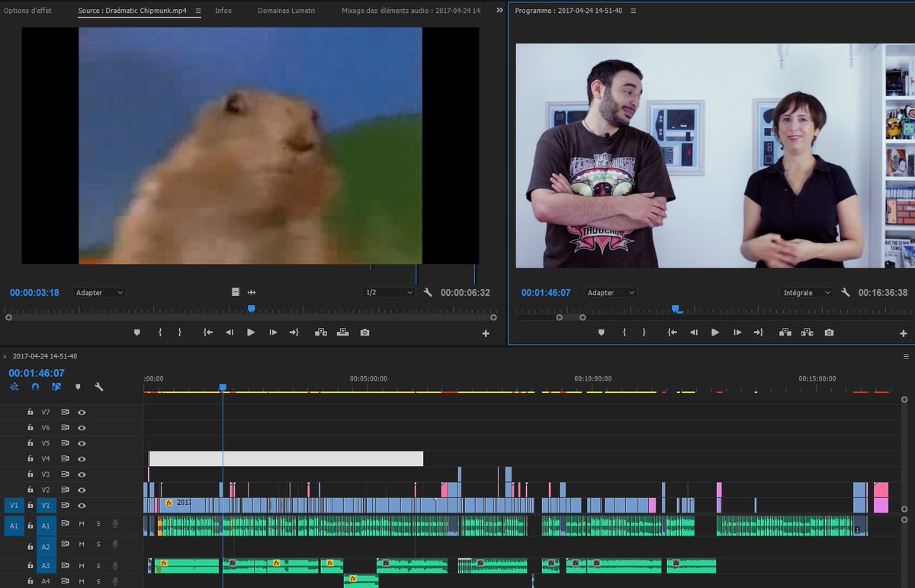
Task: Open the Domaines Lumetri tab
Action: (287, 11)
